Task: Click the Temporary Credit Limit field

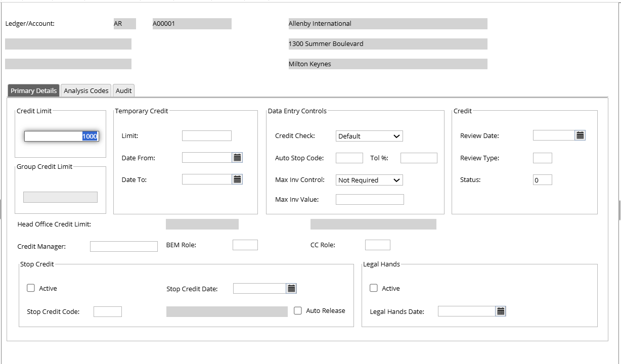Action: [206, 135]
